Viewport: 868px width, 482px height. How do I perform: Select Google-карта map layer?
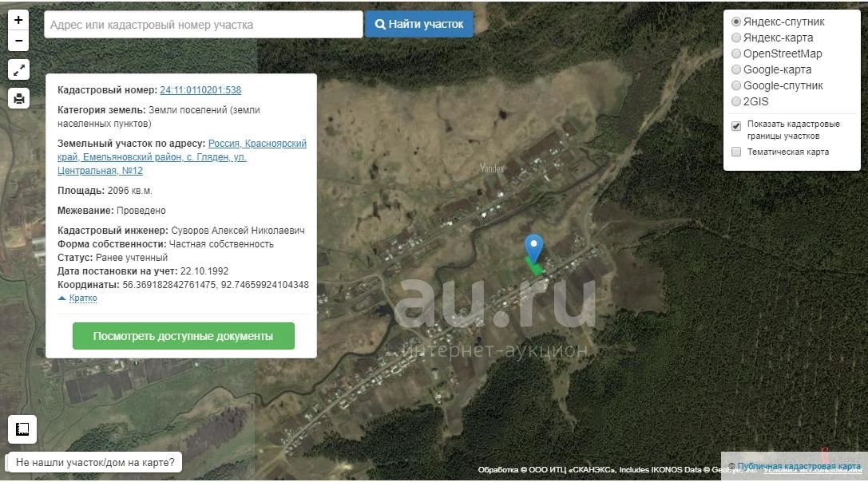tap(736, 69)
